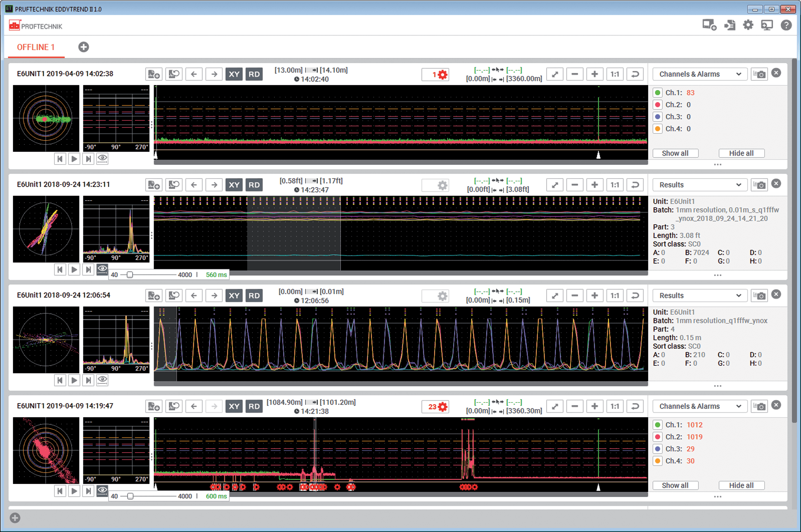Image resolution: width=801 pixels, height=532 pixels.
Task: Toggle Ch.2 red channel in first row
Action: tap(658, 105)
